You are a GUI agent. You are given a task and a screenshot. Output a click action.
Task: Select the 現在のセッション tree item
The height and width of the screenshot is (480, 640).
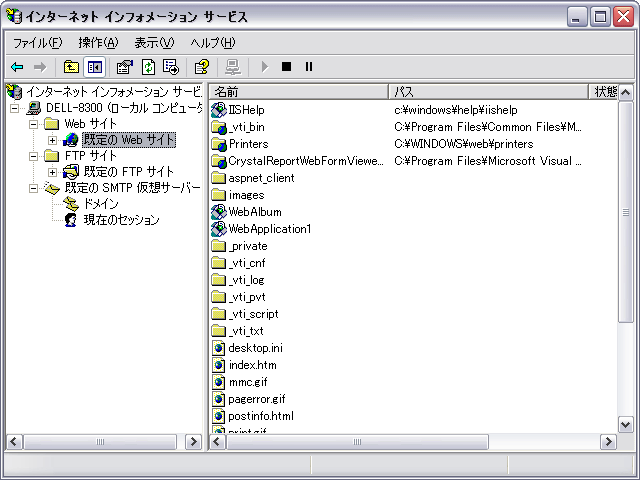pyautogui.click(x=121, y=220)
